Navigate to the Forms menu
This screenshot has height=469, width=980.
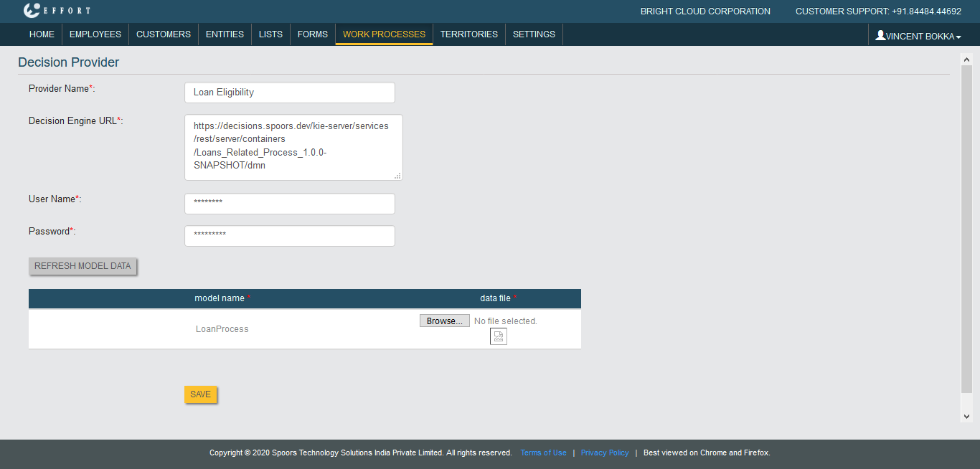312,34
